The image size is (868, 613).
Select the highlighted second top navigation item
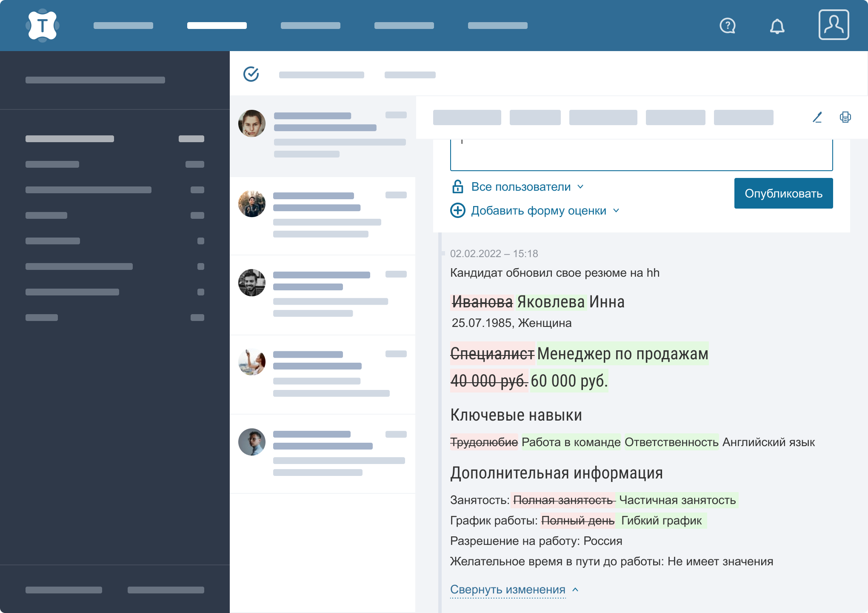(x=217, y=26)
